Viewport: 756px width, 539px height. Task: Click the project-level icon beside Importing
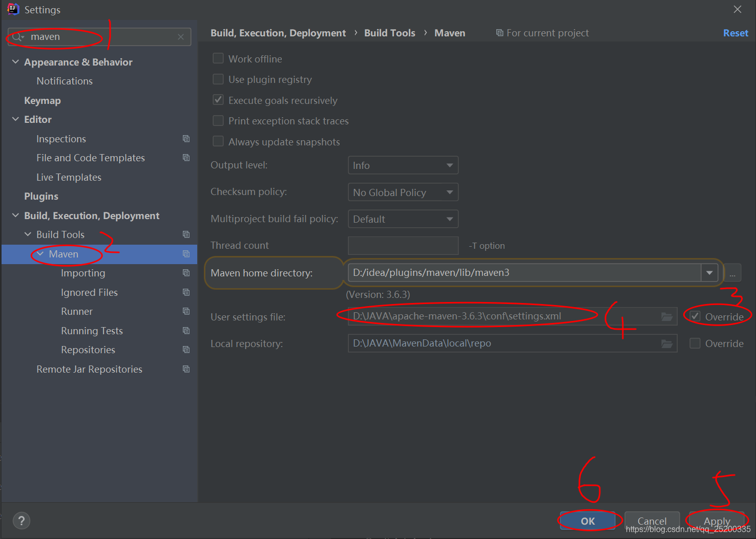tap(186, 273)
